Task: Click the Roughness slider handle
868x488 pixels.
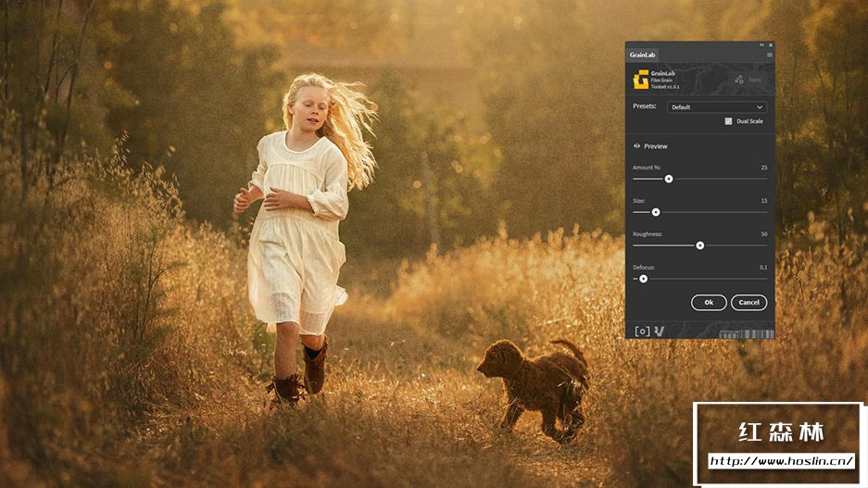Action: tap(699, 245)
